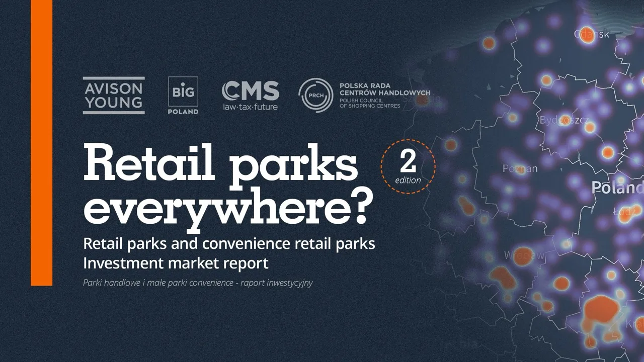Image resolution: width=644 pixels, height=362 pixels.
Task: Click the orange vertical accent bar
Action: (x=41, y=143)
